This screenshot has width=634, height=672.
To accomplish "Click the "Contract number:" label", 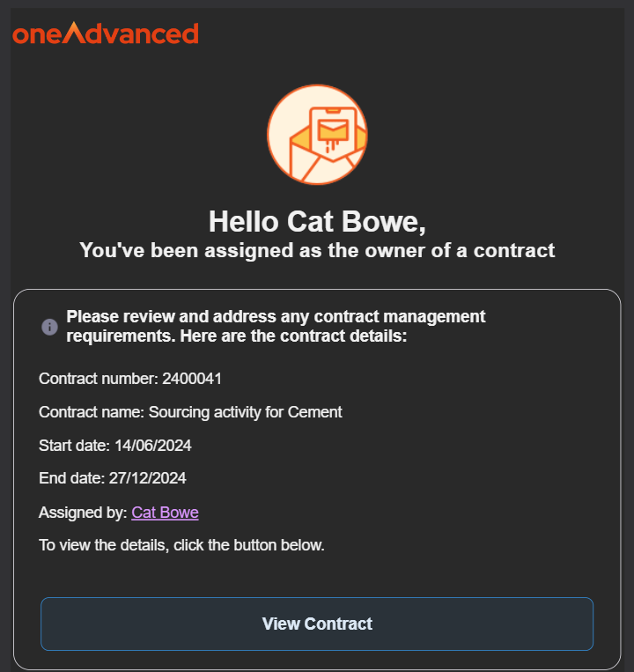I will coord(99,379).
